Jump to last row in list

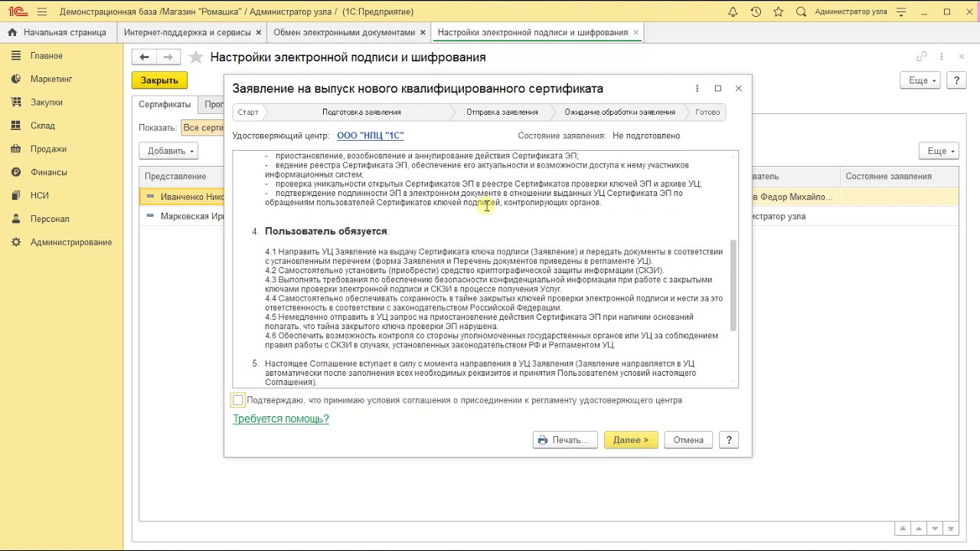click(952, 529)
